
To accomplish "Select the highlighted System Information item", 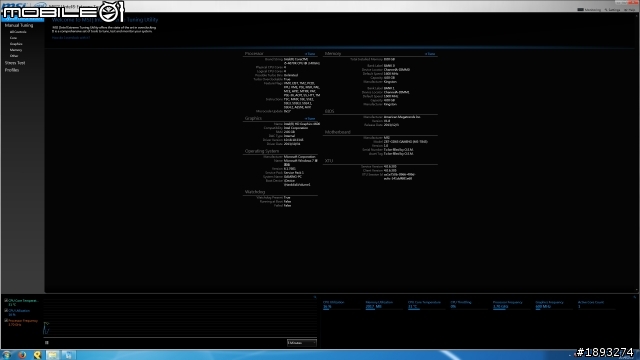I will [x=22, y=19].
